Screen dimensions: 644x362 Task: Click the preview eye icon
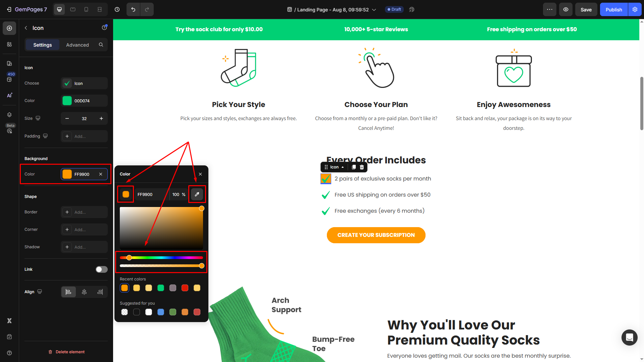click(x=566, y=9)
